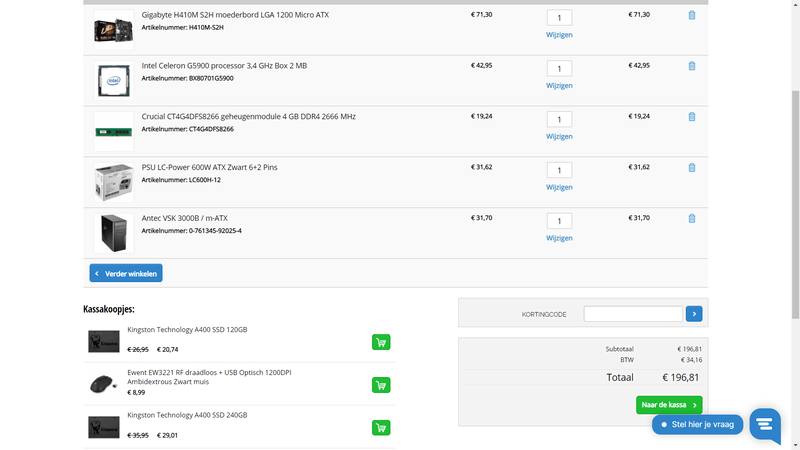
Task: Select the Totaal € 196,81 amount
Action: click(x=681, y=378)
